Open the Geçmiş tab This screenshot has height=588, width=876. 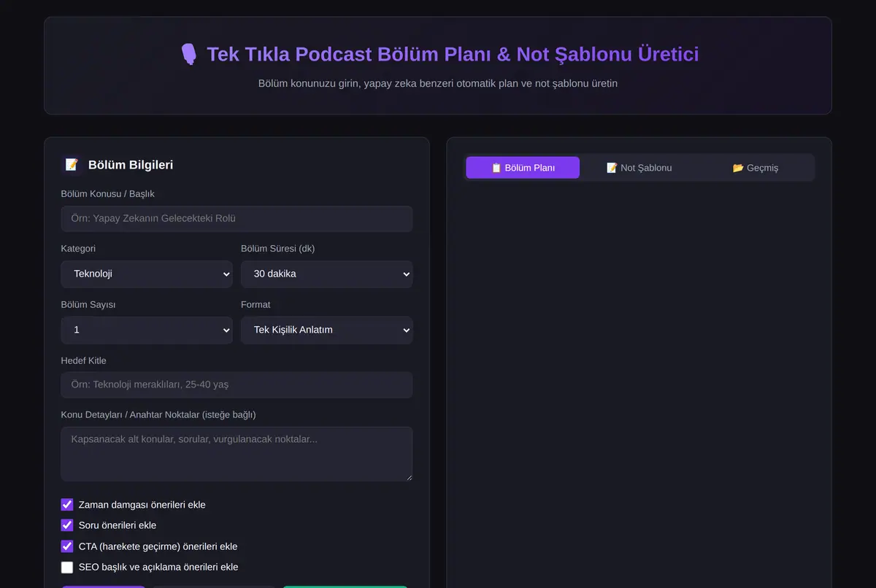point(756,168)
